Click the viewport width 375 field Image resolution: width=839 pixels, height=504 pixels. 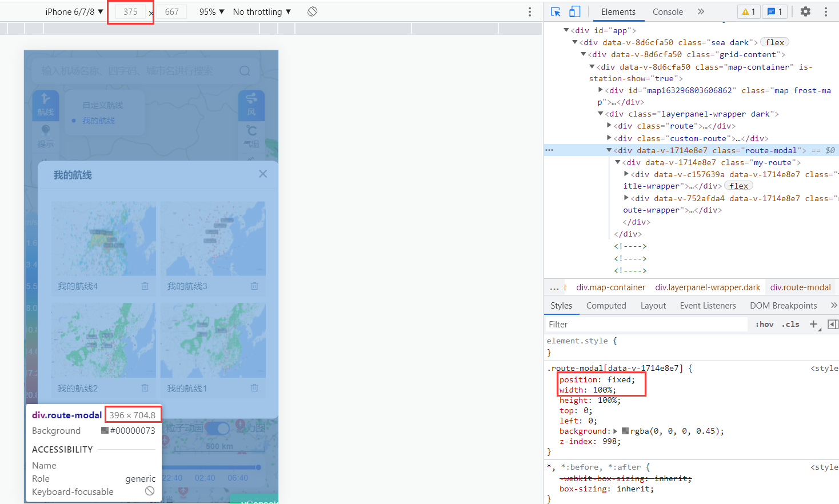[130, 11]
